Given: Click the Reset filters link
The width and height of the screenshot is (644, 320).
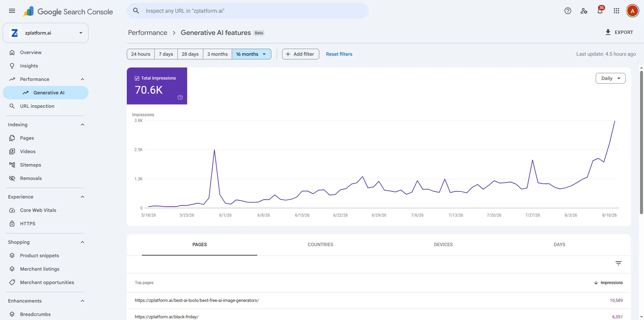Looking at the screenshot, I should pos(339,54).
